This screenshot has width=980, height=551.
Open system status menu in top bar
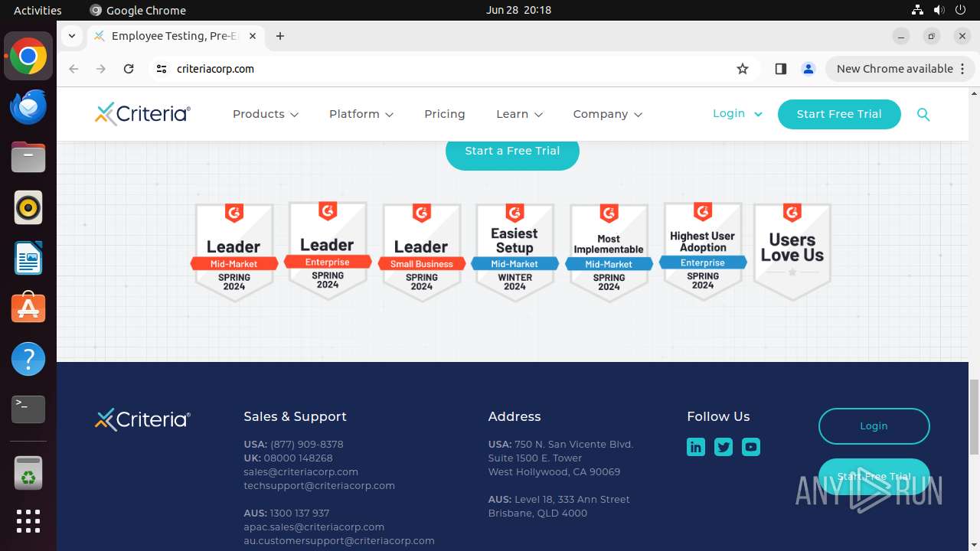click(939, 10)
